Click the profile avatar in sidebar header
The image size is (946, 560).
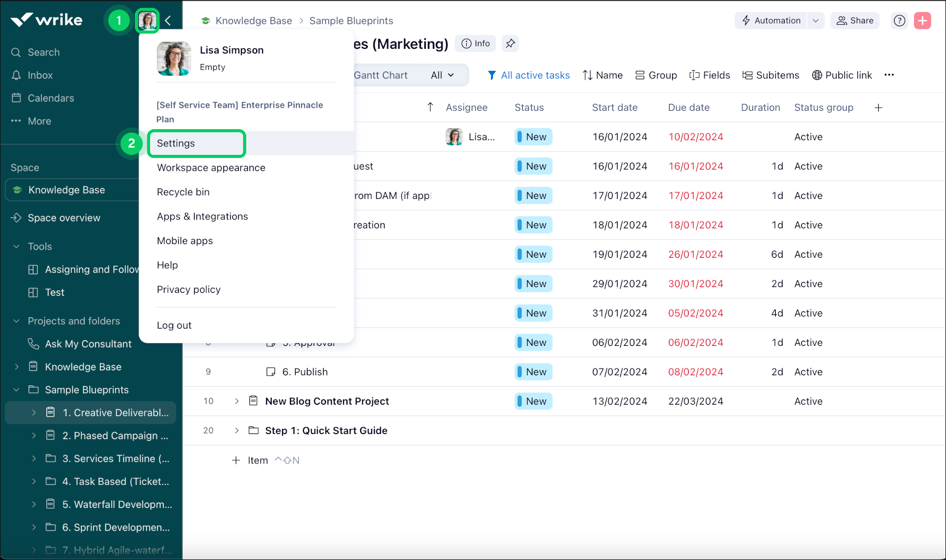(x=148, y=21)
